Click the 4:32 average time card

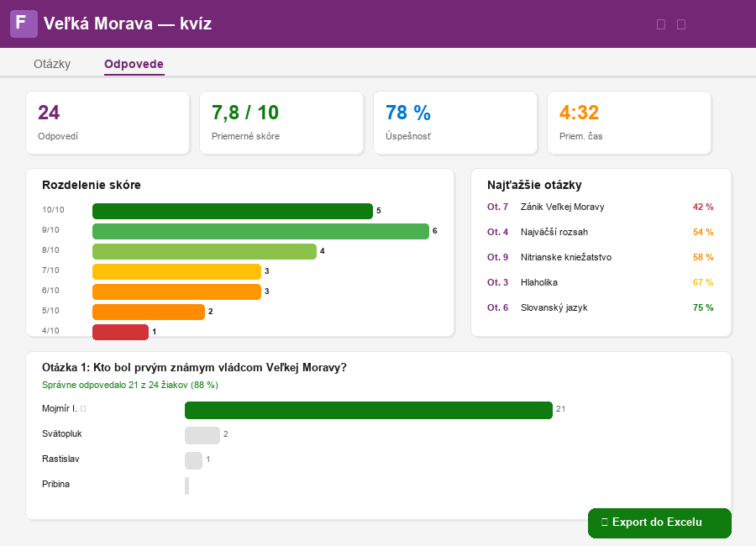[629, 123]
